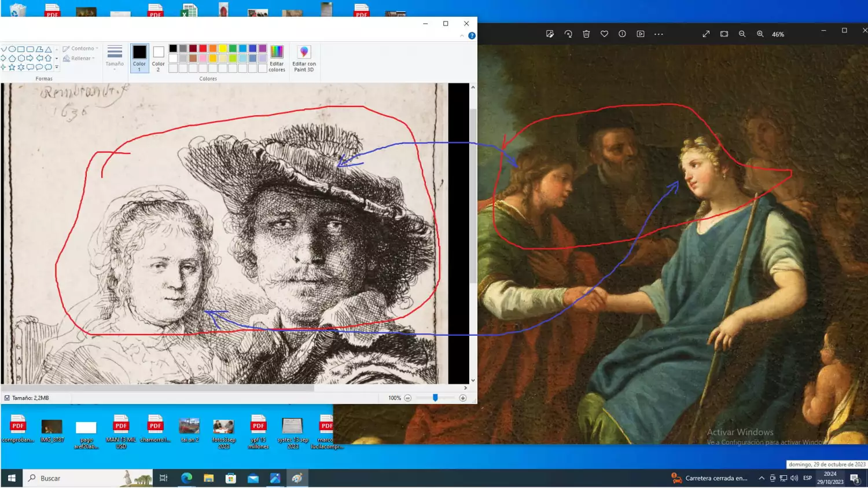Viewport: 868px width, 488px height.
Task: Select the pentagon shape in Paint
Action: (x=12, y=58)
